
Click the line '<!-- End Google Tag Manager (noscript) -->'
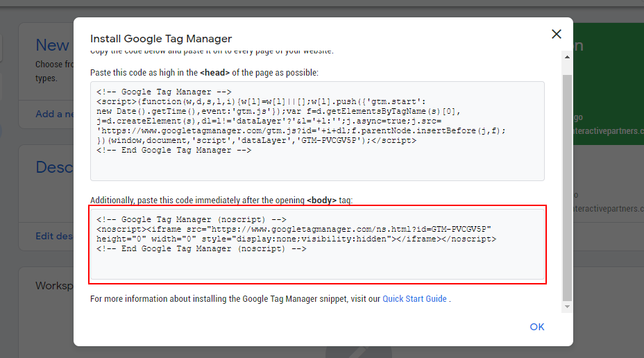point(201,249)
